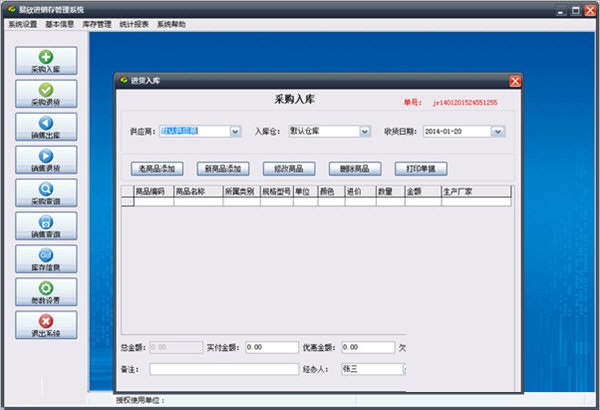Select the first empty row's selector cell
Viewport: 600px width, 410px height.
(x=127, y=202)
